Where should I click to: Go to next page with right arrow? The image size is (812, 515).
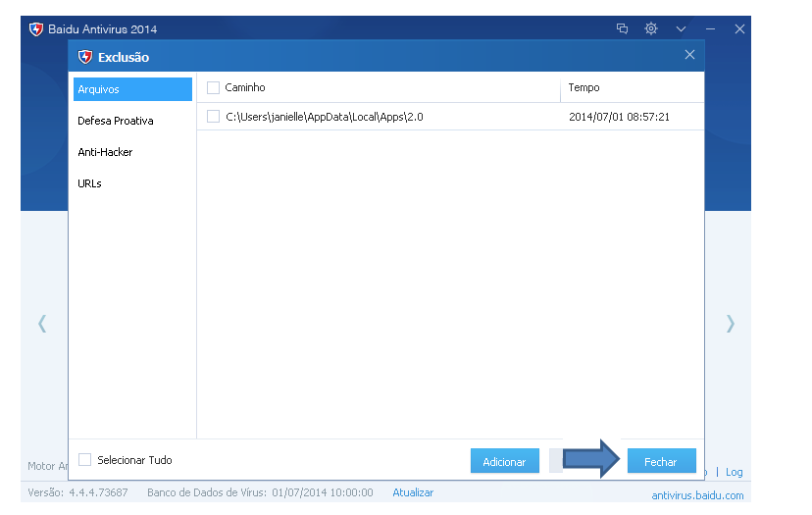pos(730,324)
